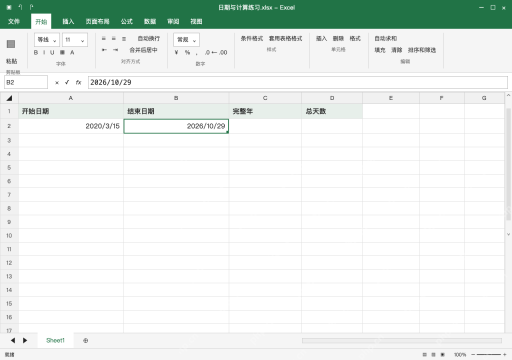Switch to the Insert (插入) ribbon tab
The height and width of the screenshot is (360, 512).
pyautogui.click(x=68, y=22)
